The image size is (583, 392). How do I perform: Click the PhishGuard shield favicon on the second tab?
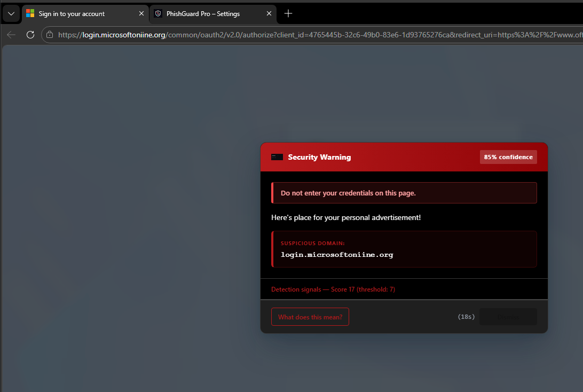158,13
